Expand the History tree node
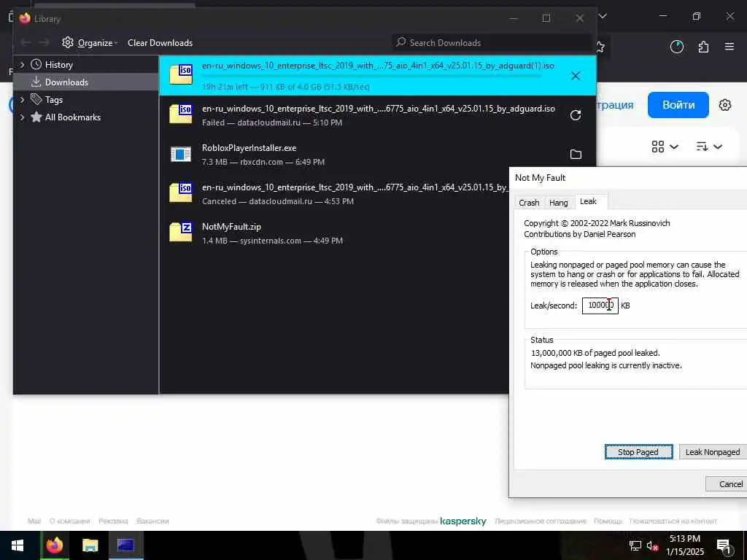 coord(22,65)
